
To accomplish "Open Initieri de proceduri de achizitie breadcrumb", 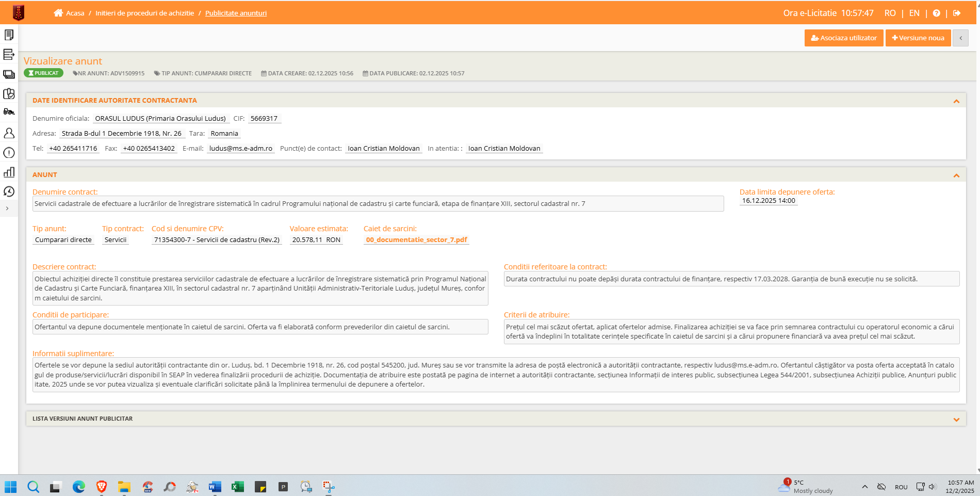I will [x=144, y=13].
